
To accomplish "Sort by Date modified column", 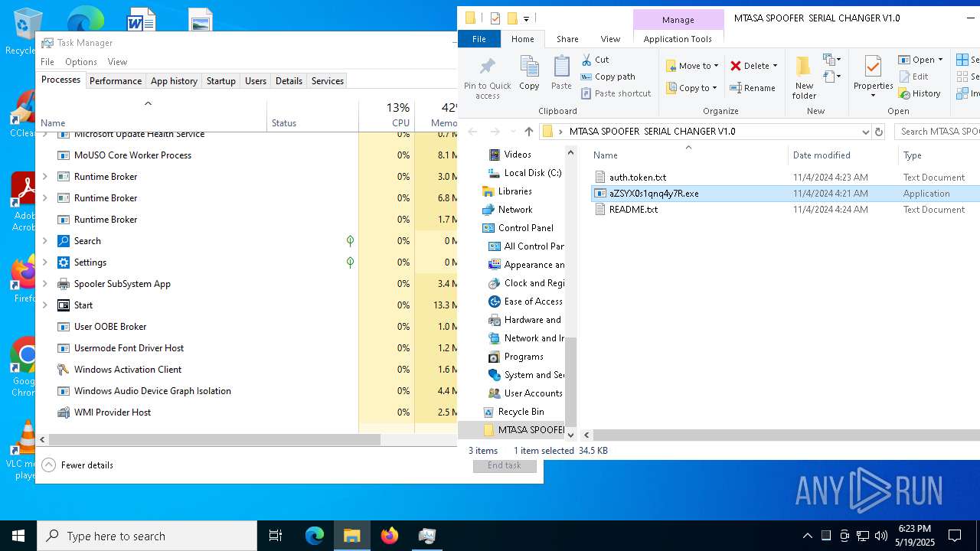I will (x=842, y=155).
